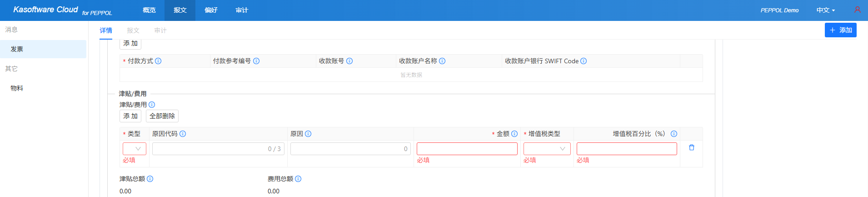
Task: Select 物料 in the left sidebar
Action: [17, 88]
